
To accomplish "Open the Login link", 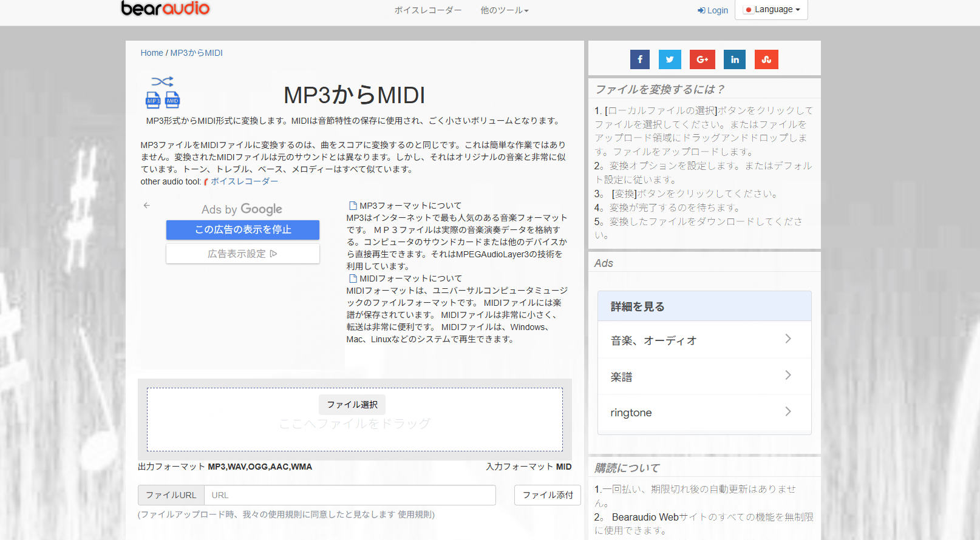I will (713, 10).
